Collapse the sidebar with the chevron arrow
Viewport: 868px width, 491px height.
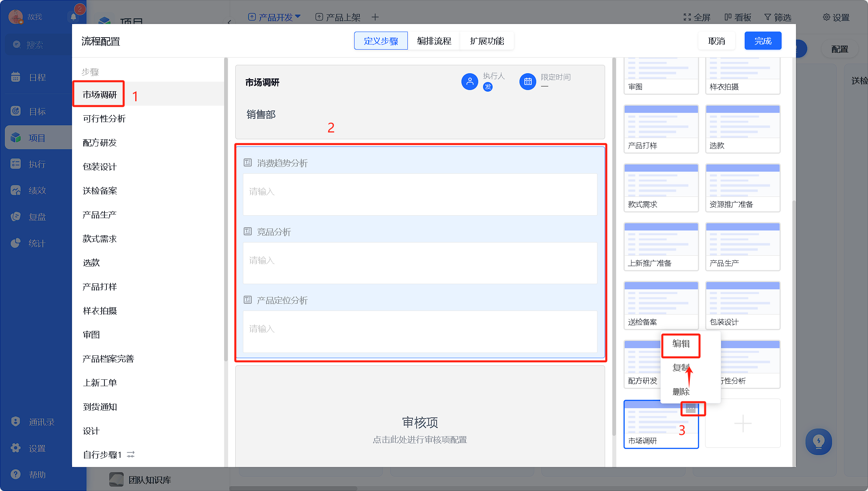coord(229,22)
